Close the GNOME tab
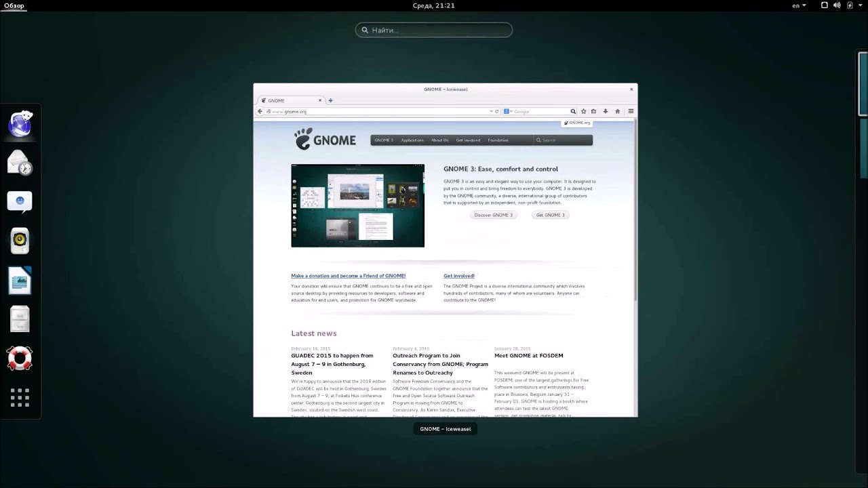This screenshot has height=488, width=868. 320,100
